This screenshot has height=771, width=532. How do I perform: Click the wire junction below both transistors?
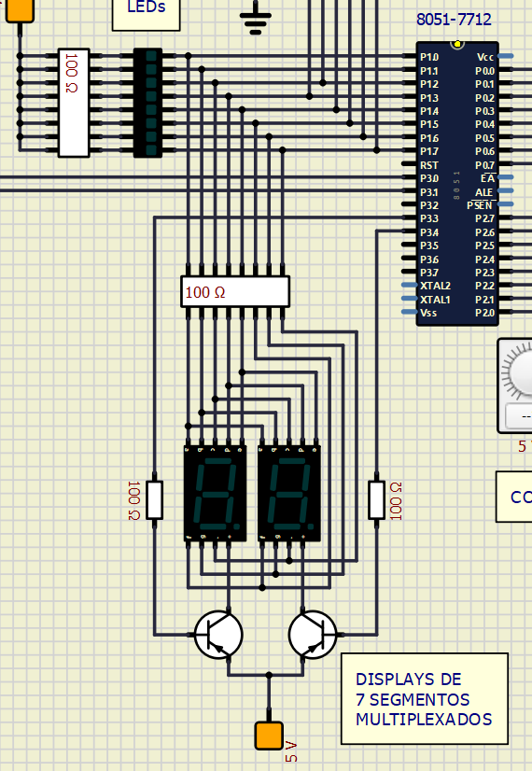click(269, 675)
